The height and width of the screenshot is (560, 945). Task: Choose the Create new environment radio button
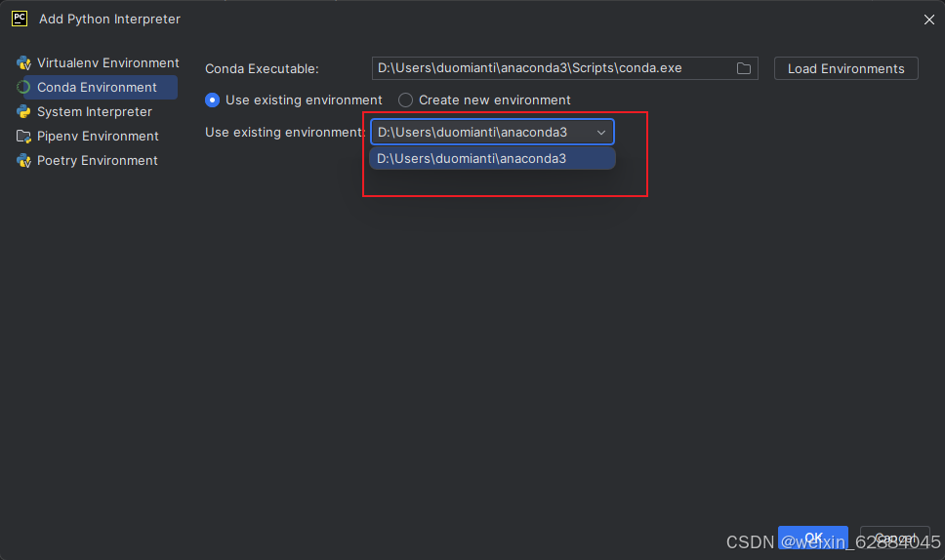point(405,100)
